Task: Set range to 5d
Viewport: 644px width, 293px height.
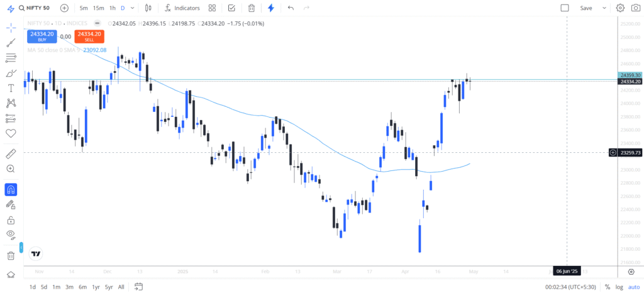Action: [x=44, y=287]
